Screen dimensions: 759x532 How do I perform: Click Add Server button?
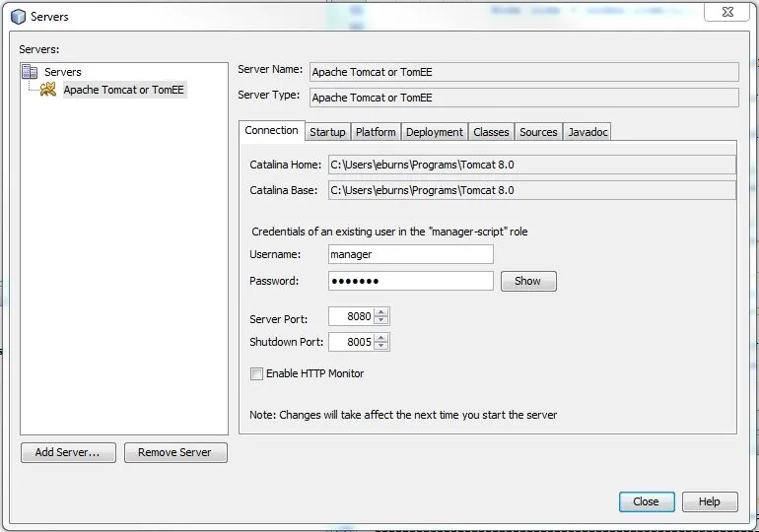(x=68, y=452)
